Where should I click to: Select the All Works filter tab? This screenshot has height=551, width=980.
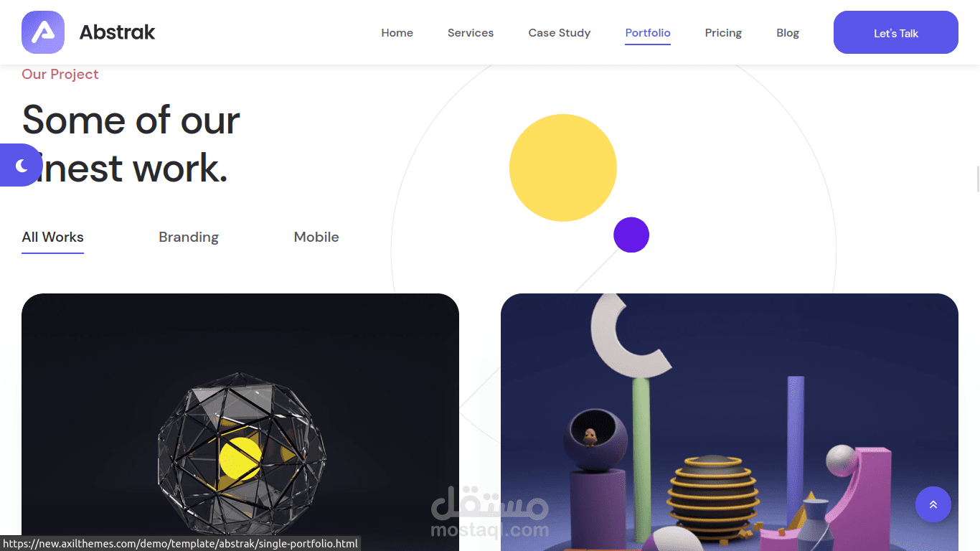tap(52, 237)
